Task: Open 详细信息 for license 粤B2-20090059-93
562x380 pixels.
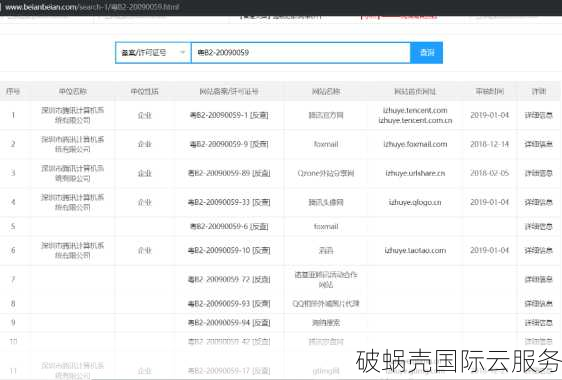Action: 539,304
